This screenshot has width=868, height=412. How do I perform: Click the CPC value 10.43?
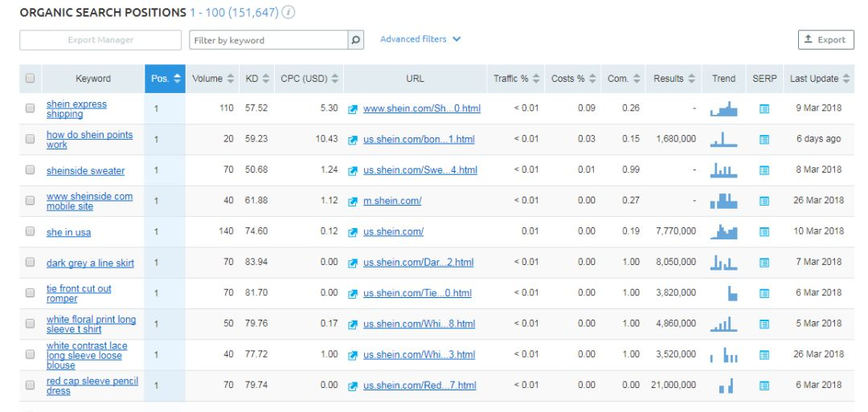[x=326, y=139]
